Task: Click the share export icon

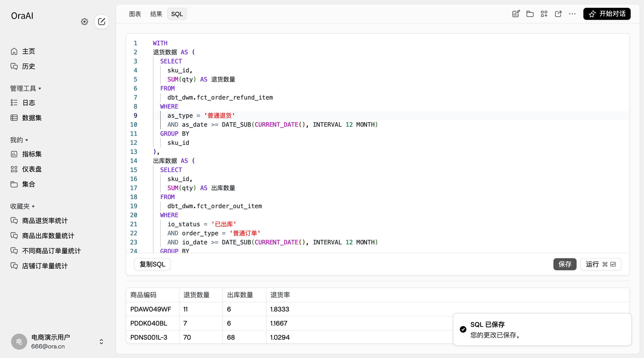Action: coord(558,14)
